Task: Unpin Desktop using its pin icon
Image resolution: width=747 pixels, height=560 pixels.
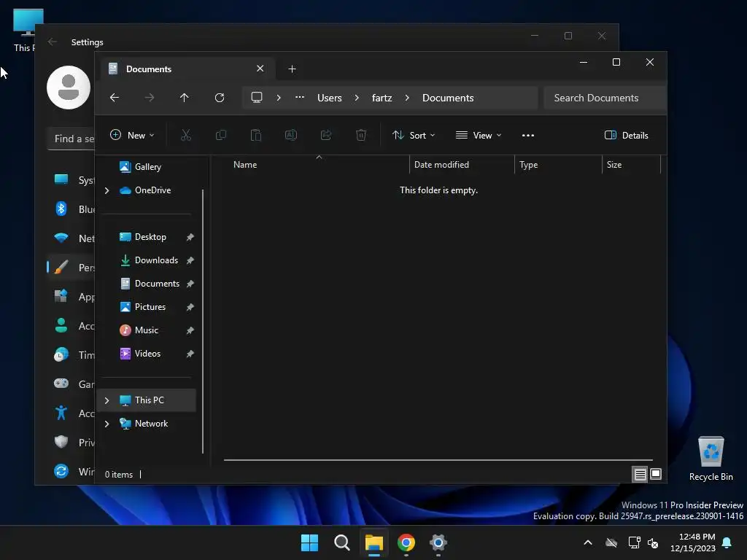Action: [190, 237]
